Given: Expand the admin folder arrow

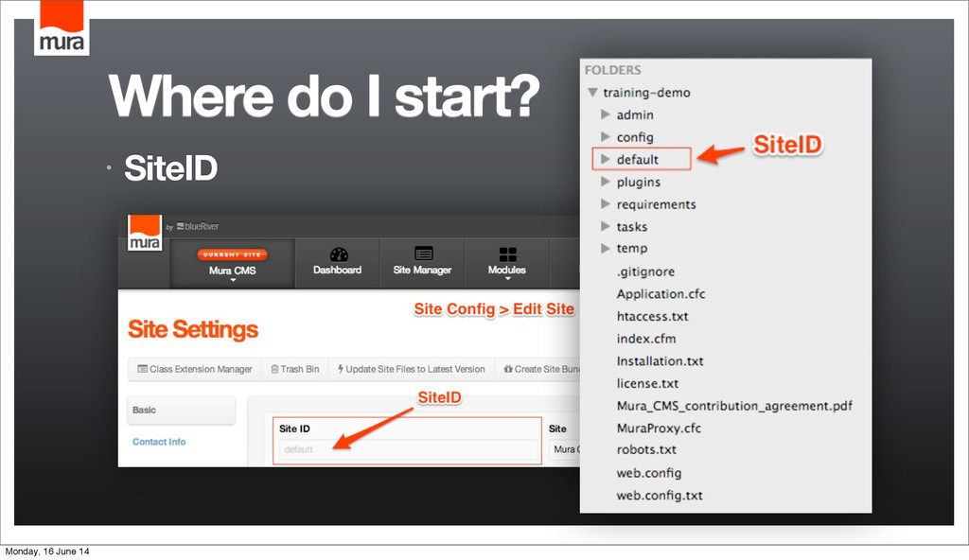Looking at the screenshot, I should coord(606,114).
